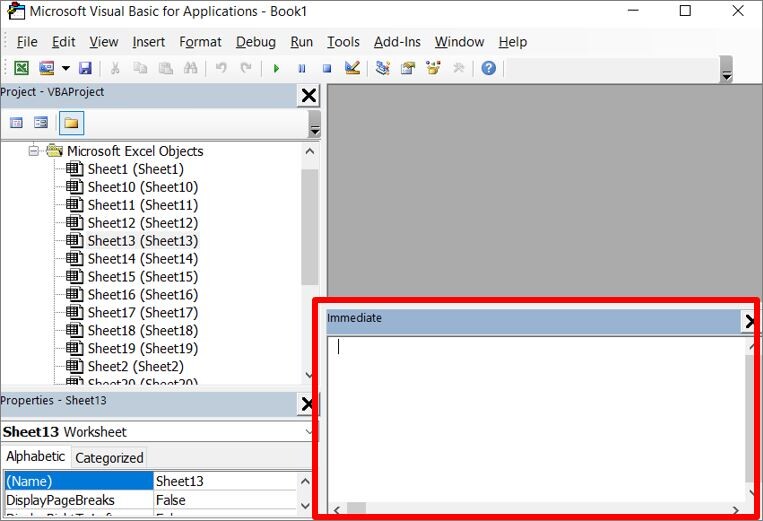Select Sheet14 (Sheet14) in project tree
The image size is (763, 521).
click(143, 259)
